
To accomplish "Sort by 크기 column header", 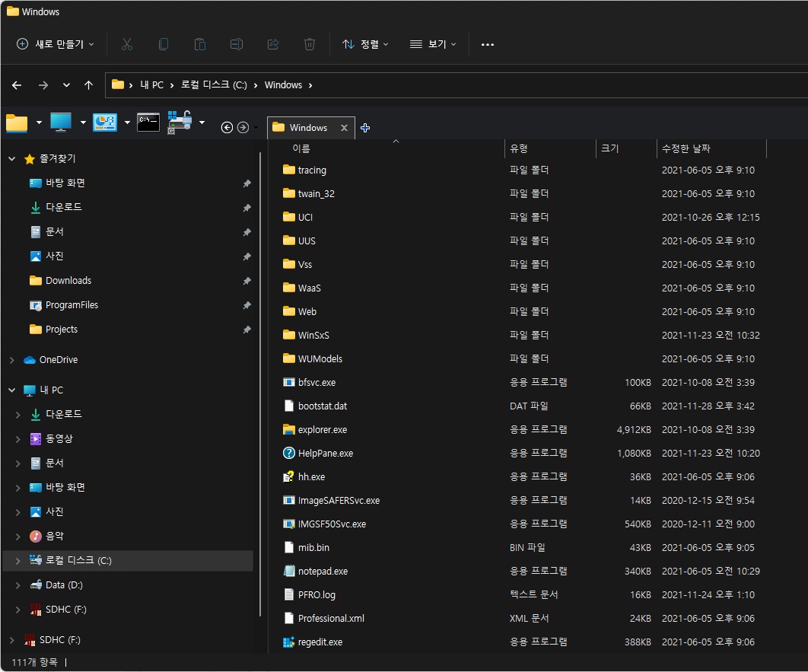I will coord(609,148).
